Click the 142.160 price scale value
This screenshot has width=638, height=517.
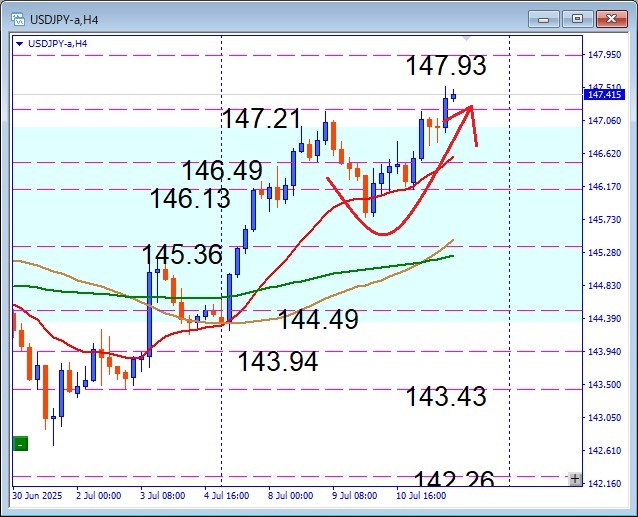pyautogui.click(x=605, y=484)
